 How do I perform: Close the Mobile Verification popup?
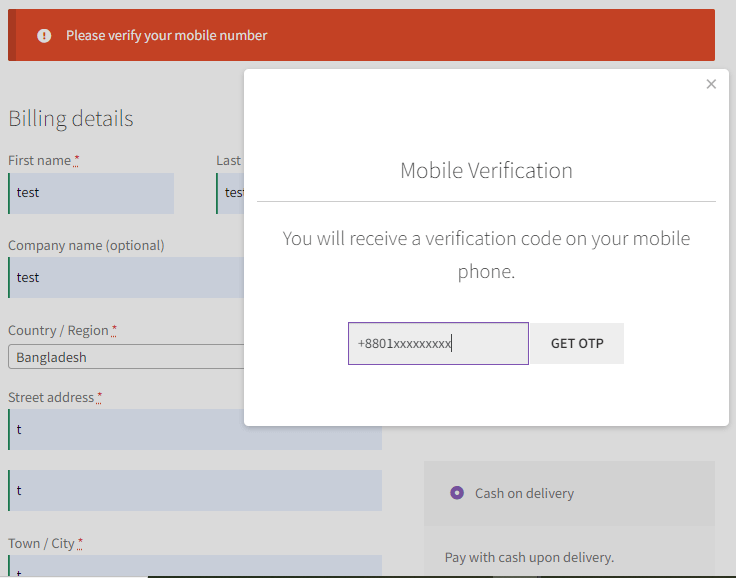click(711, 84)
